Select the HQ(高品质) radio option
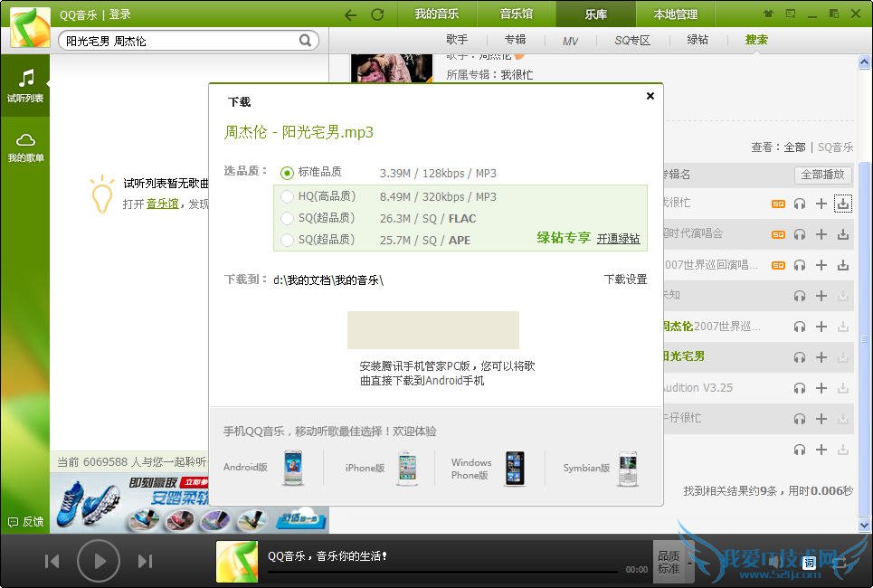 (x=287, y=196)
